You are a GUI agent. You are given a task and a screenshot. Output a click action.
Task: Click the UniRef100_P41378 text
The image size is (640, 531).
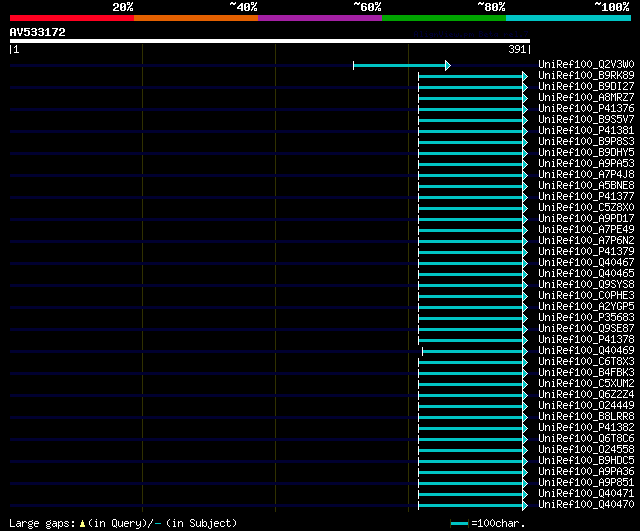[586, 340]
